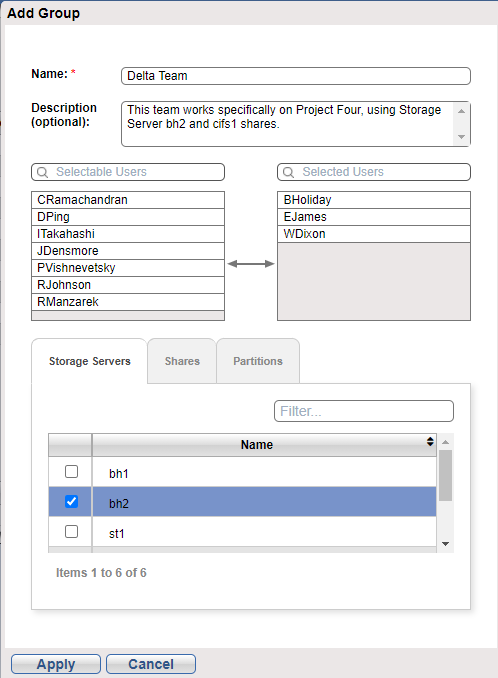Select EJames in the selected users list
Viewport: 498px width, 678px height.
[374, 217]
